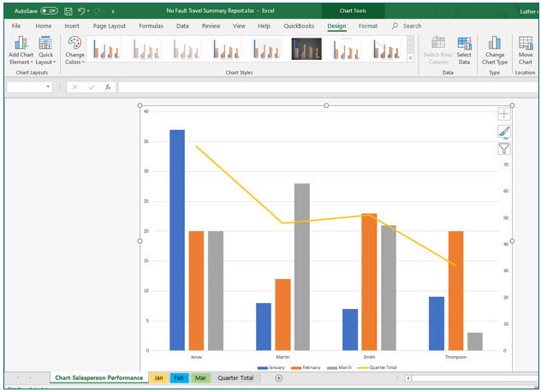Select the gray March bar for Martin
The width and height of the screenshot is (541, 392).
tap(302, 267)
